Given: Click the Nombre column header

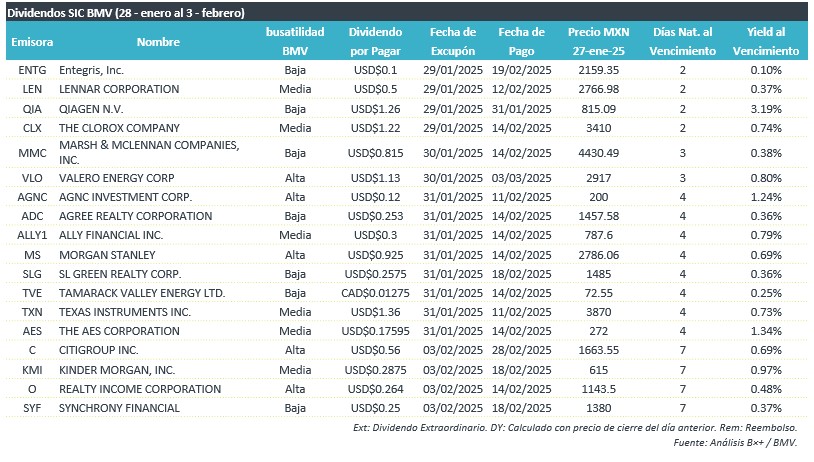Looking at the screenshot, I should 158,42.
